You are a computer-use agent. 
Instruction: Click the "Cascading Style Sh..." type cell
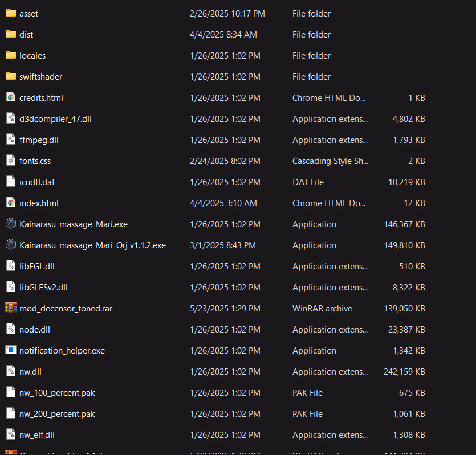coord(330,161)
